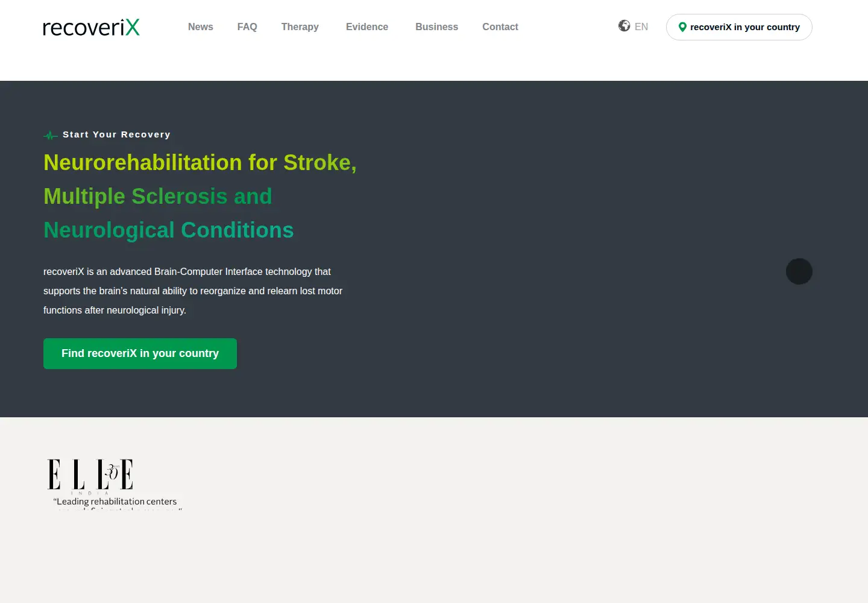The width and height of the screenshot is (868, 603).
Task: Click the green location pin icon
Action: click(682, 27)
